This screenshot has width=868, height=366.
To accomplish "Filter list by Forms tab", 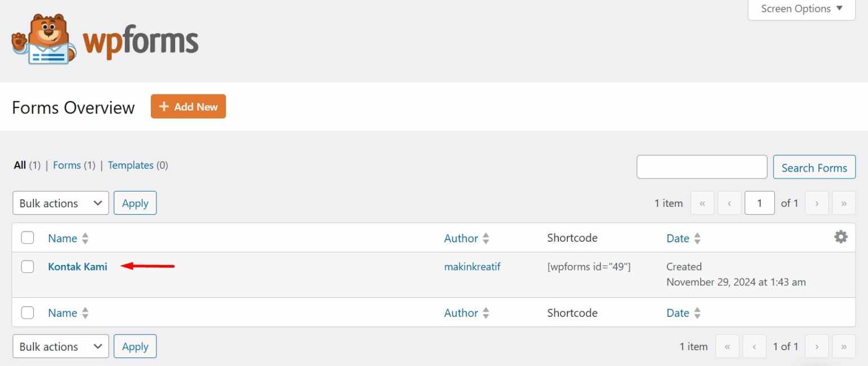I will tap(67, 165).
